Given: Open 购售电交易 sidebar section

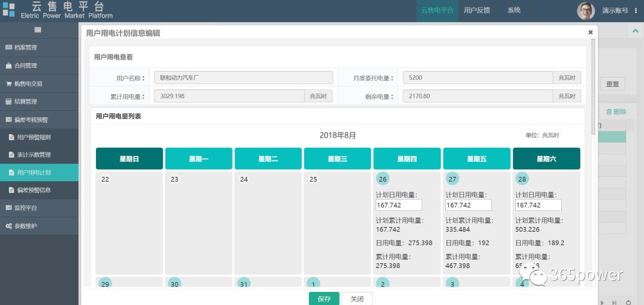Looking at the screenshot, I should [x=28, y=84].
